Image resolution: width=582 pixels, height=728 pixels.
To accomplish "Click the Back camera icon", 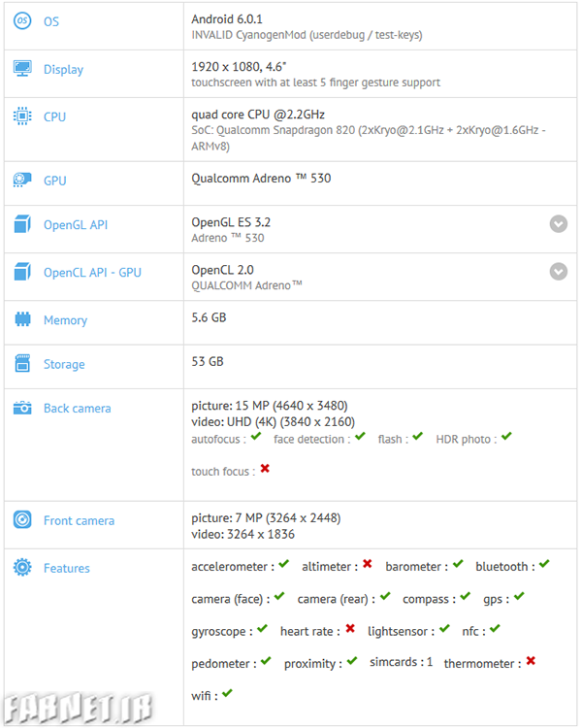I will pos(22,409).
